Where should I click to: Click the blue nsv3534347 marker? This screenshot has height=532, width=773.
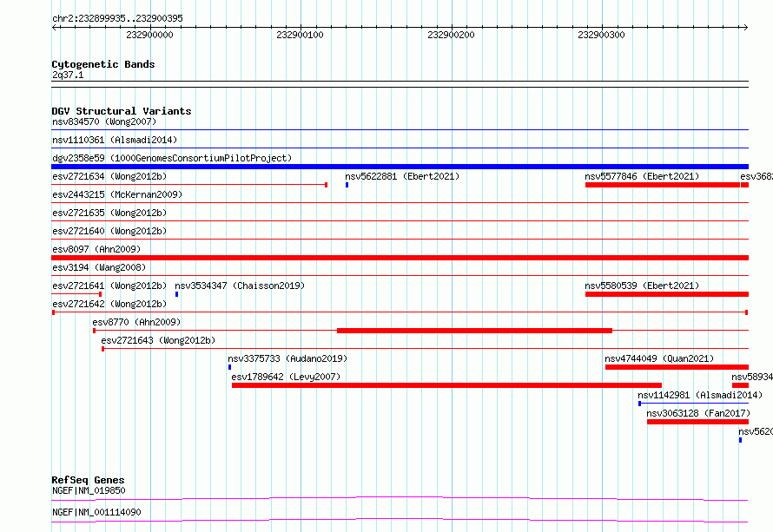[177, 294]
